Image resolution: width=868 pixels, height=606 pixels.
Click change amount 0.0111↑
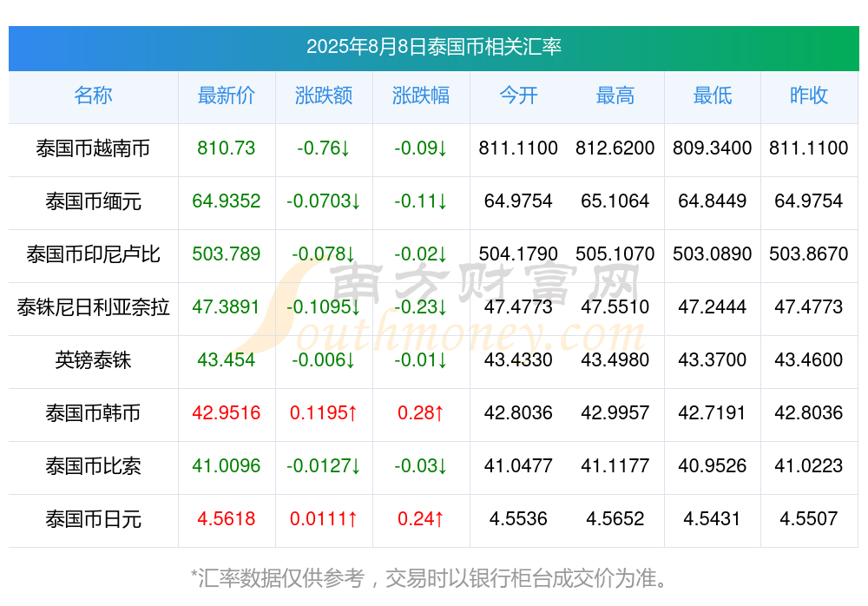click(324, 519)
